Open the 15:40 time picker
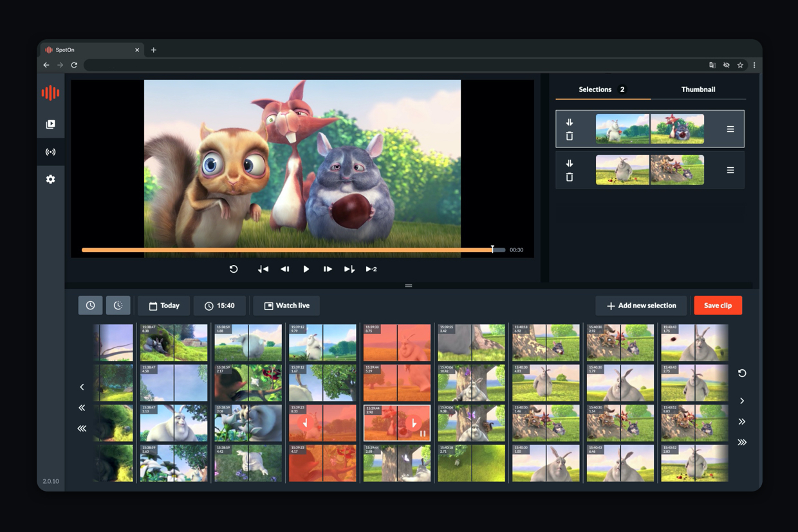 pyautogui.click(x=219, y=306)
